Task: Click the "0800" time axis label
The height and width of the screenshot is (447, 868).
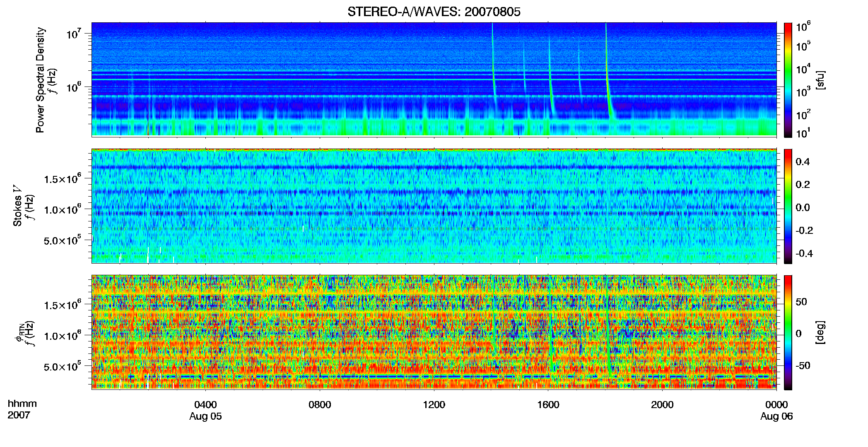Action: (320, 405)
